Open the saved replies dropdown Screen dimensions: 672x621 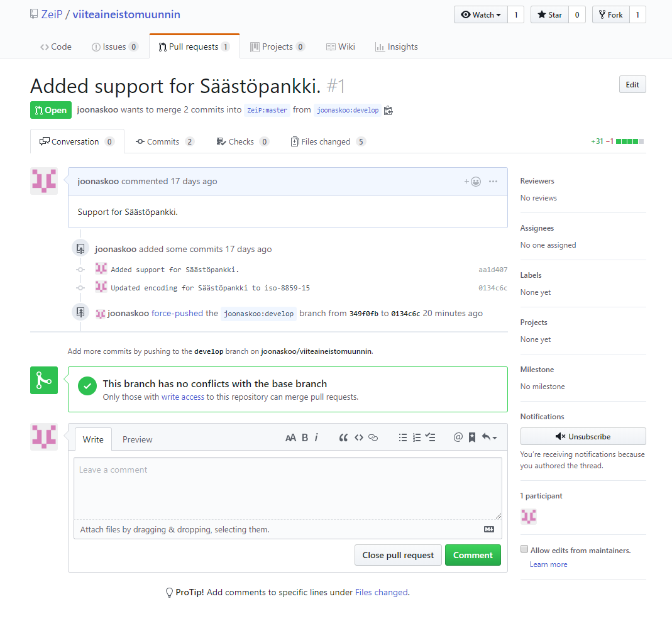coord(489,438)
